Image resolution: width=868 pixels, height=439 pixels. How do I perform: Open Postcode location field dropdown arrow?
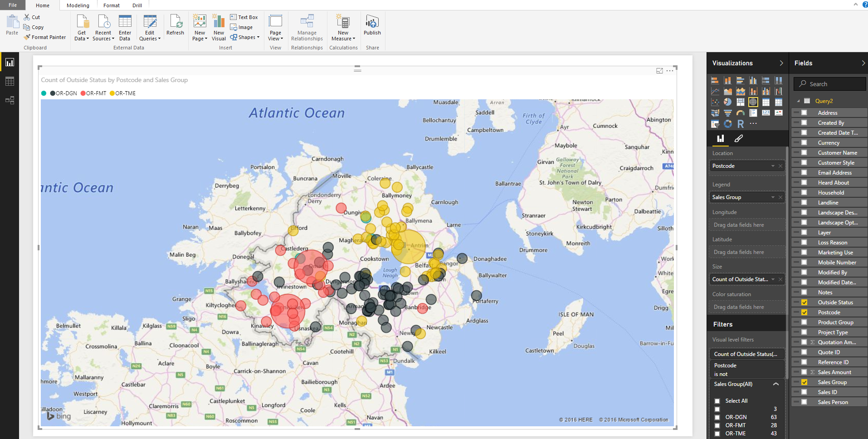pyautogui.click(x=773, y=166)
